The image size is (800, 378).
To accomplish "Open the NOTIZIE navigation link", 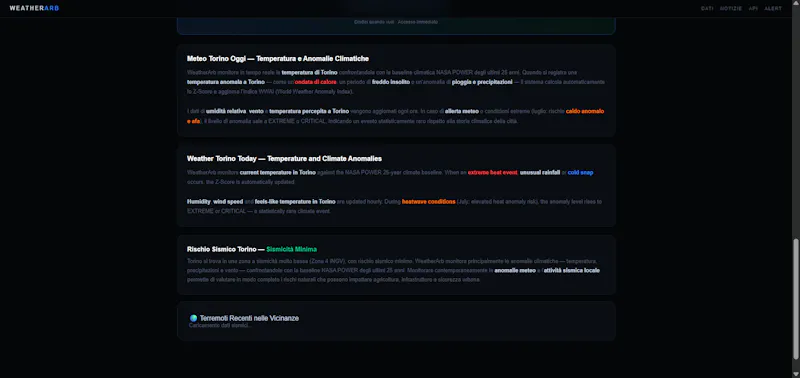I will point(731,9).
